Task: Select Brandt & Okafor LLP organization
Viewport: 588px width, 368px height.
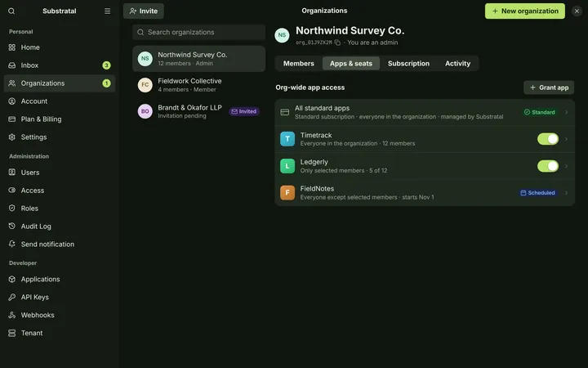Action: pos(198,111)
